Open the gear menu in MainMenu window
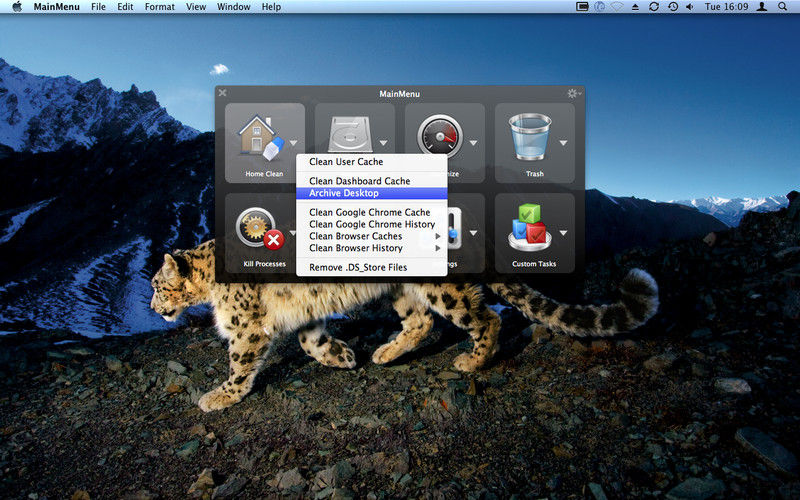Image resolution: width=800 pixels, height=500 pixels. tap(574, 93)
